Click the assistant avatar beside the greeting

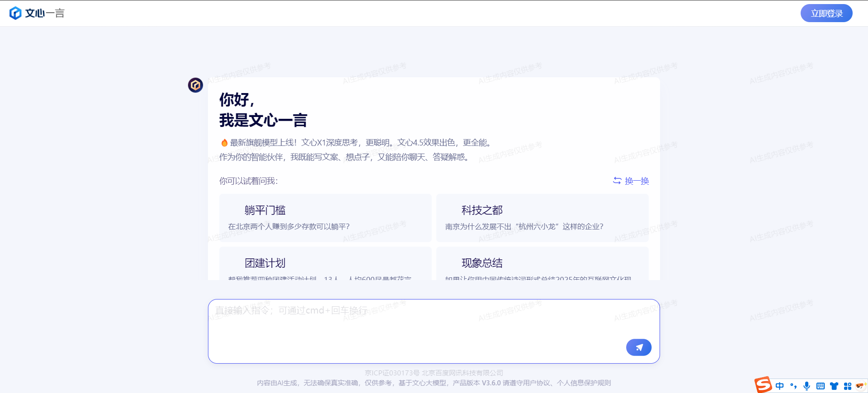[x=195, y=85]
